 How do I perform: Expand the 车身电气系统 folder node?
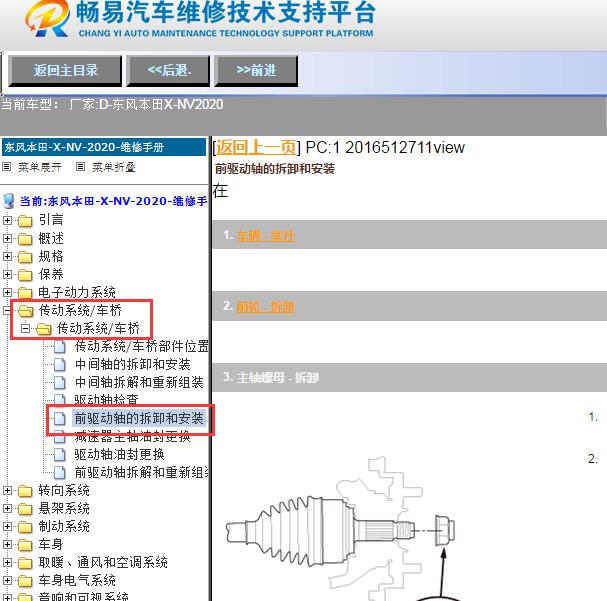coord(7,580)
